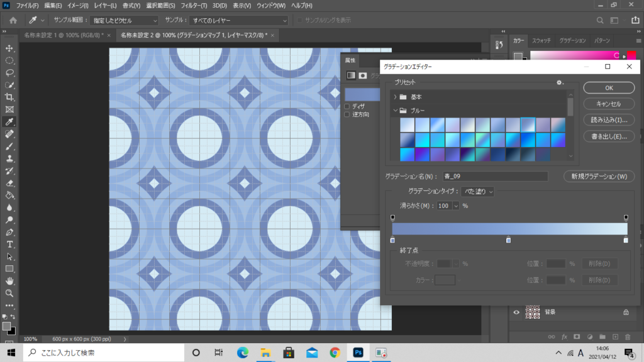
Task: Open the レイヤー menu
Action: (105, 6)
